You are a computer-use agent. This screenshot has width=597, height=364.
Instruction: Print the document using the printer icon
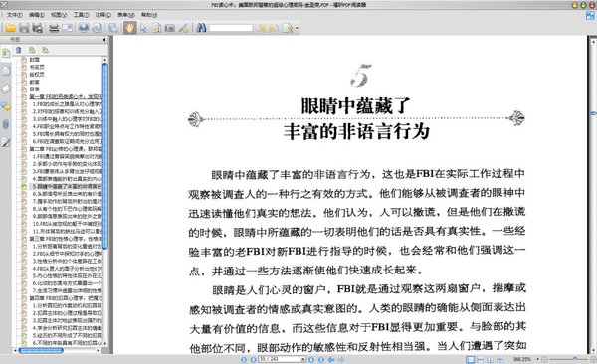(x=54, y=28)
